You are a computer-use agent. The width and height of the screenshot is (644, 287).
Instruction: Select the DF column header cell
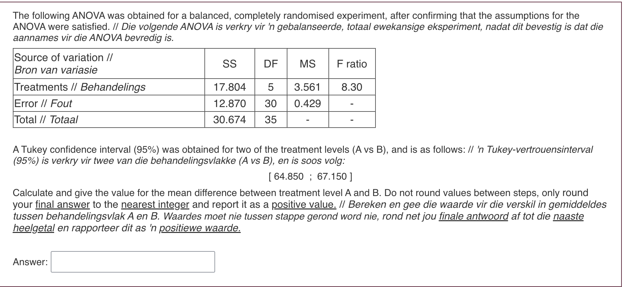coord(271,63)
